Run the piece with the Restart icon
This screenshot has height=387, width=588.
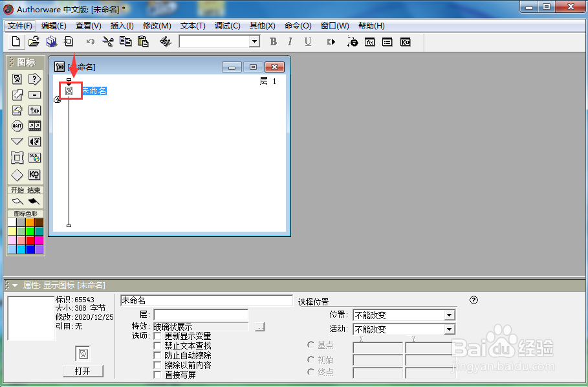(331, 41)
